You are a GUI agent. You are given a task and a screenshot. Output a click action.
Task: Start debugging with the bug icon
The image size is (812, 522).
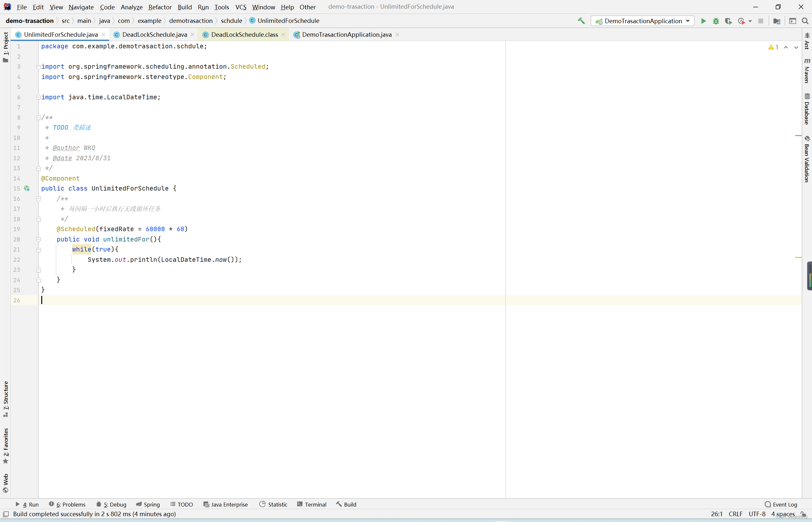coord(716,21)
